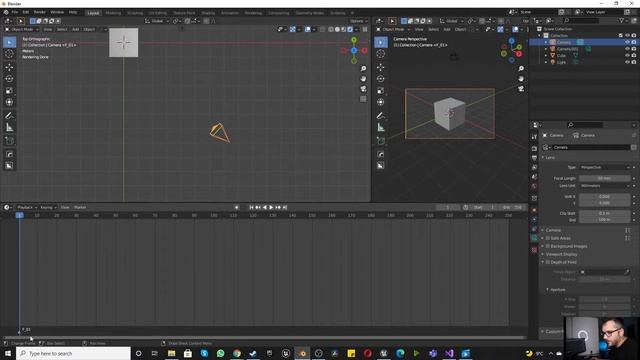The image size is (640, 360).
Task: Open the Window menu
Action: tap(57, 12)
